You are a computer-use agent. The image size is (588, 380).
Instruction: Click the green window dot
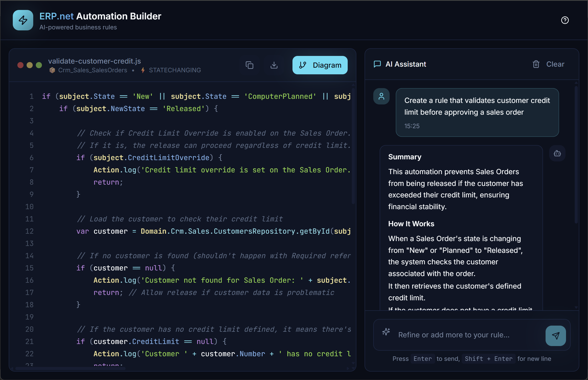pos(39,65)
